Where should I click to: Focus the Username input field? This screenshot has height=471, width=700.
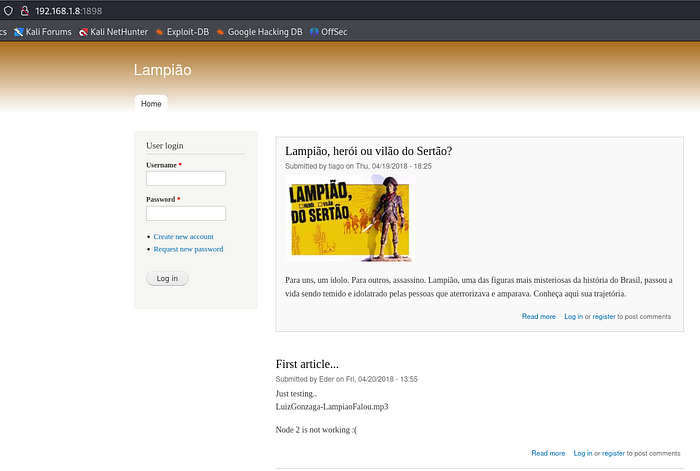pos(186,179)
